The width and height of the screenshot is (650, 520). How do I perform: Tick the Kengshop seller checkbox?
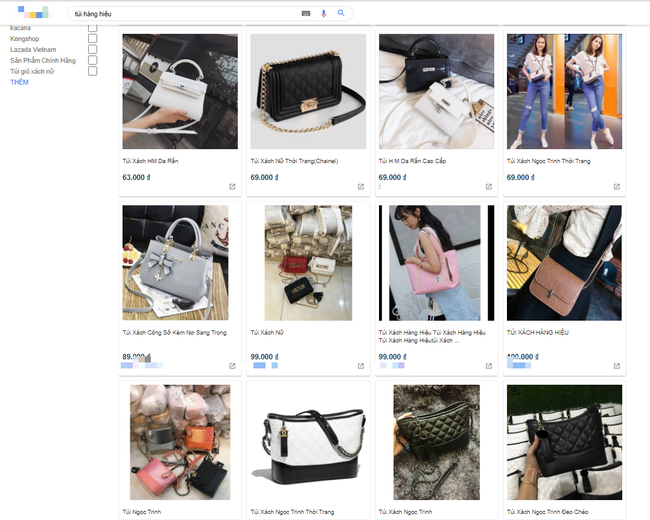tap(93, 38)
